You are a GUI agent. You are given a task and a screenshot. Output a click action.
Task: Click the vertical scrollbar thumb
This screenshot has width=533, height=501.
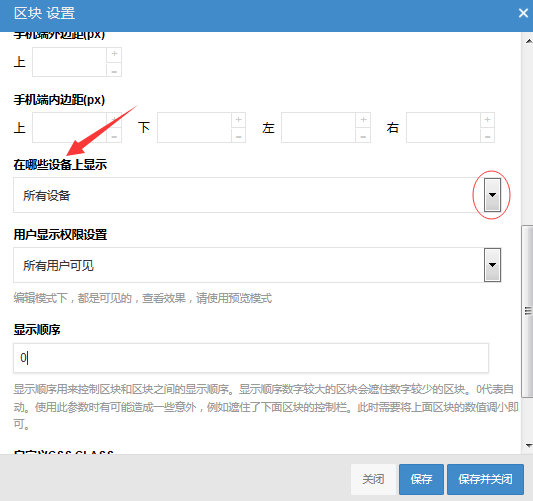(x=528, y=311)
